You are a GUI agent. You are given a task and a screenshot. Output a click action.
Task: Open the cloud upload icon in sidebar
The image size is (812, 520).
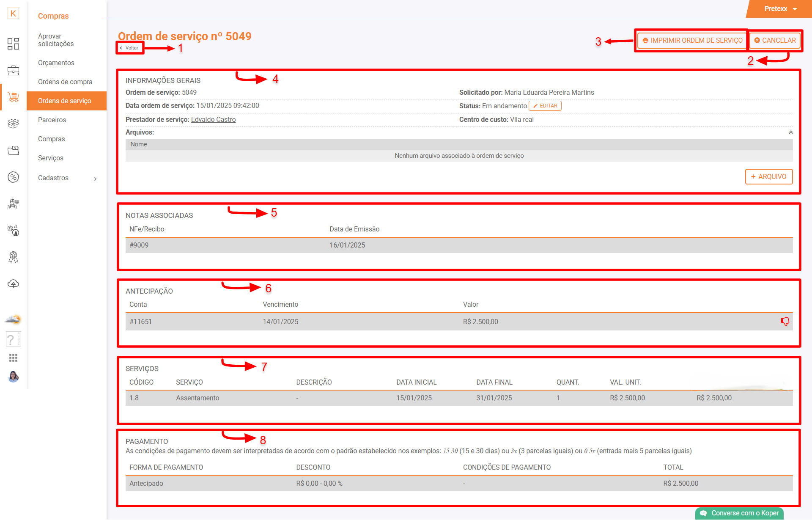coord(13,284)
